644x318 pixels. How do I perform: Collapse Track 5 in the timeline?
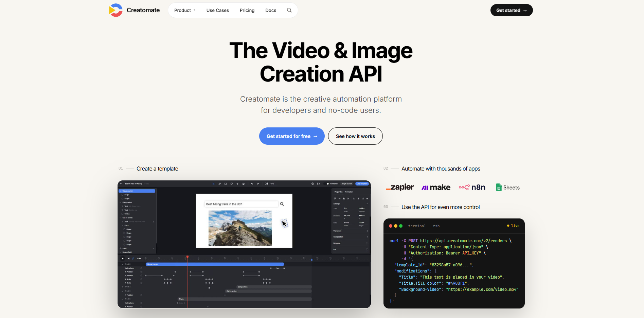[123, 264]
